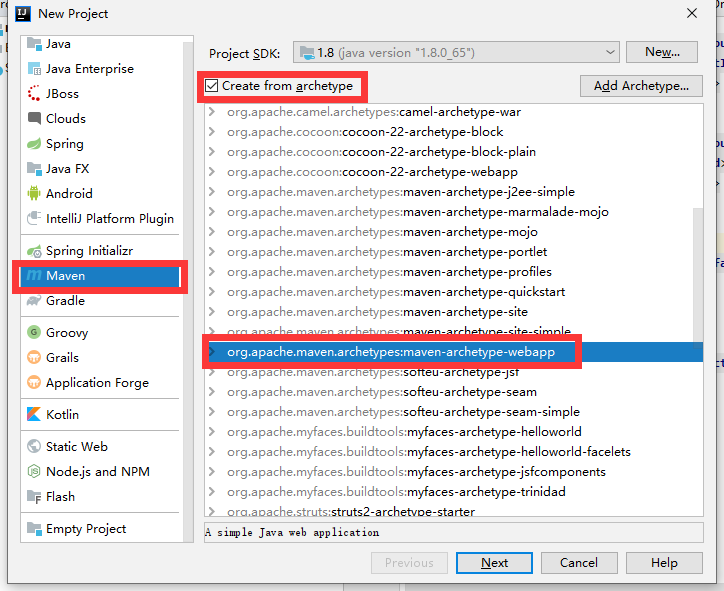
Task: Choose Gradle project type
Action: pyautogui.click(x=101, y=301)
